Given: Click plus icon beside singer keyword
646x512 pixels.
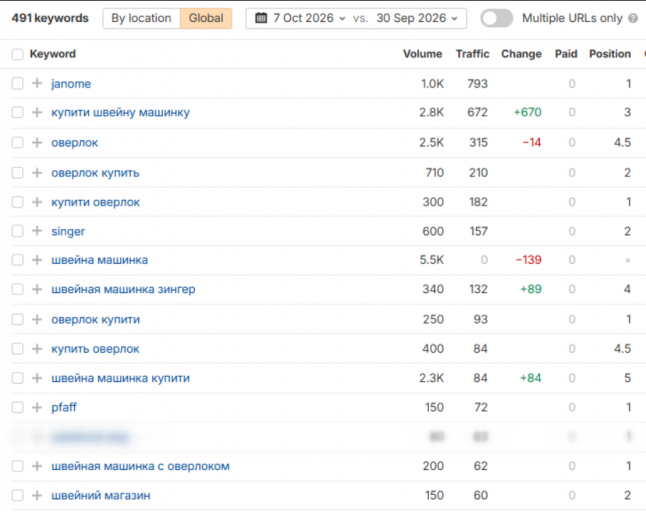Looking at the screenshot, I should [x=37, y=231].
